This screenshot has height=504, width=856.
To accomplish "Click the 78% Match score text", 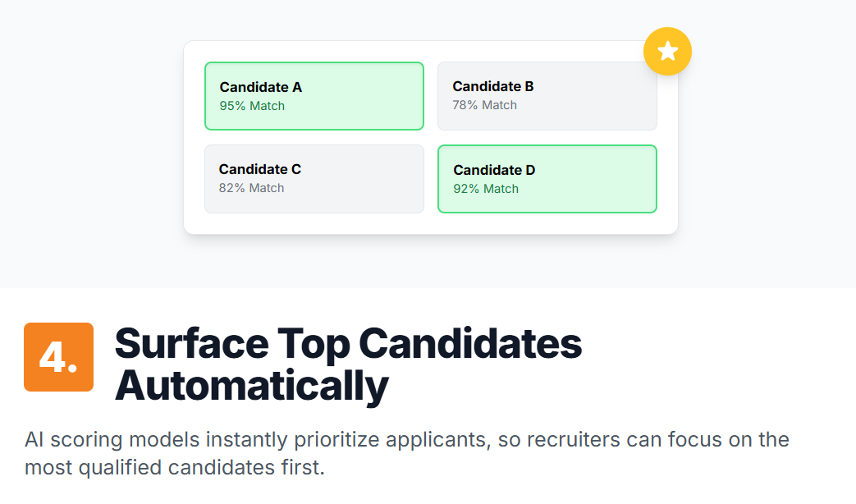I will (x=485, y=105).
